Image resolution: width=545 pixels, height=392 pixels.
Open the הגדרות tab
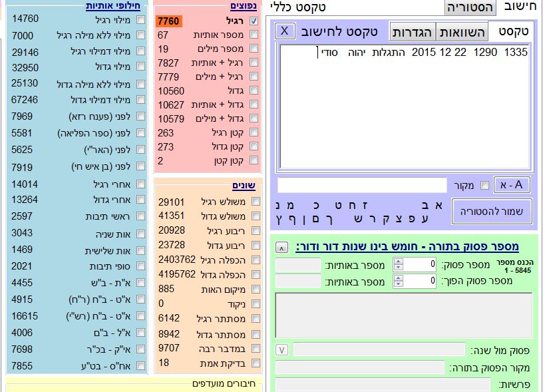point(412,31)
